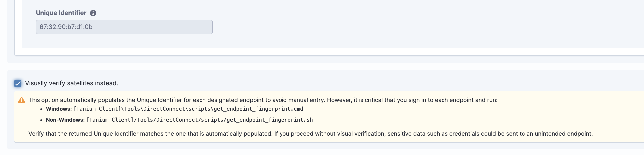Click the 'Visually verify satellites instead.' label
This screenshot has height=155, width=644.
click(x=71, y=83)
